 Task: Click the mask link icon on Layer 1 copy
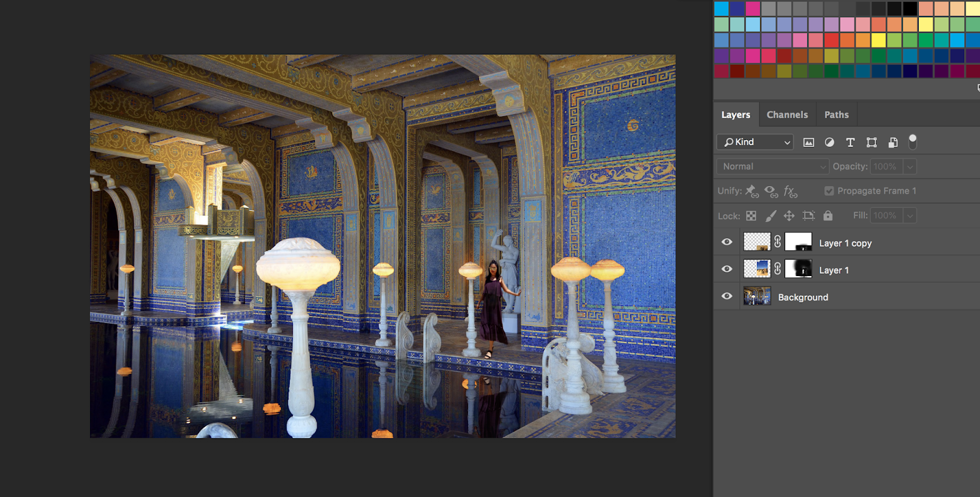778,242
